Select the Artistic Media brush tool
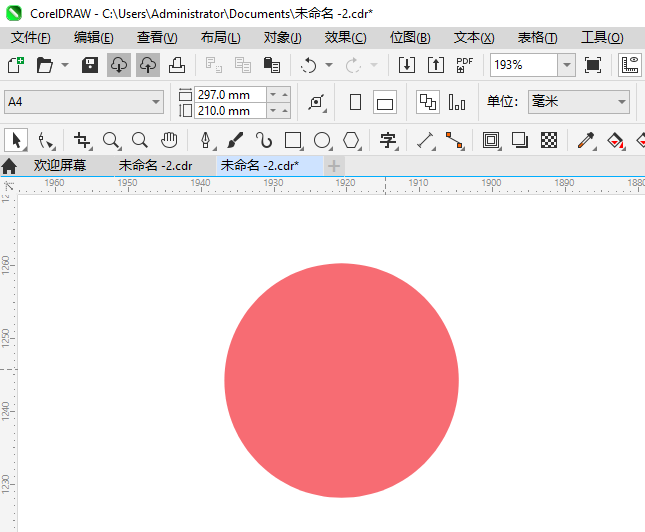Screen dimensions: 645x532 tap(235, 140)
